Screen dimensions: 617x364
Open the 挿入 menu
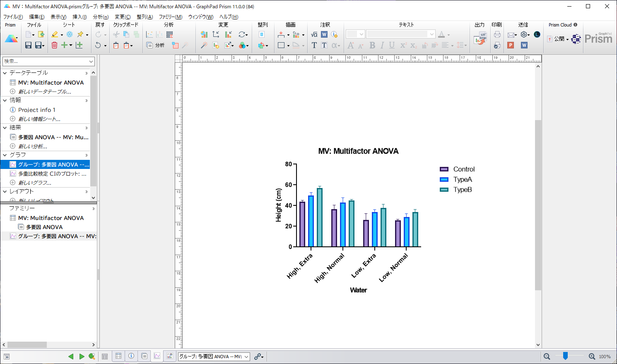click(80, 17)
